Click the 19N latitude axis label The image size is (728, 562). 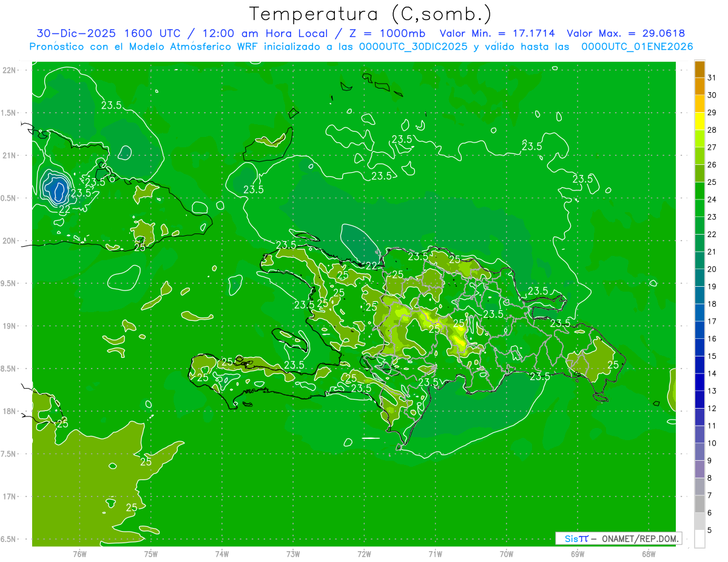(10, 326)
